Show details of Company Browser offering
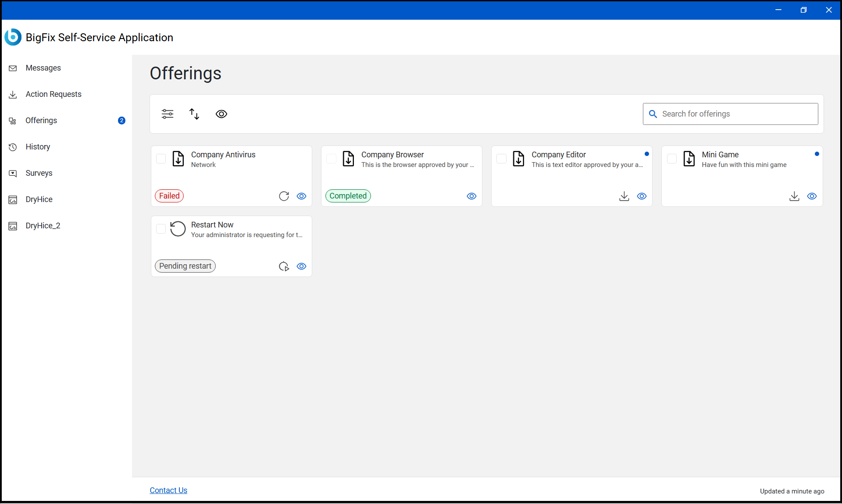 coord(471,196)
